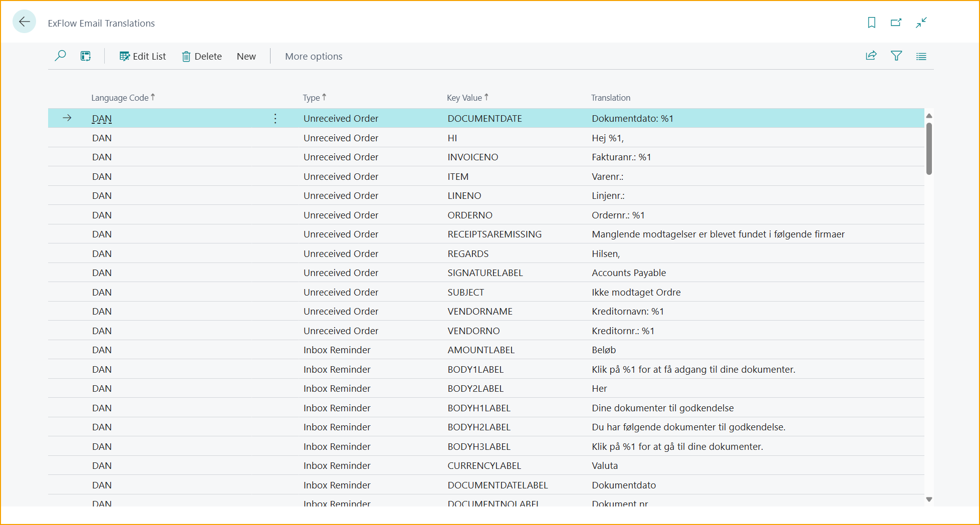Image resolution: width=980 pixels, height=525 pixels.
Task: Click the back arrow button
Action: (x=24, y=22)
